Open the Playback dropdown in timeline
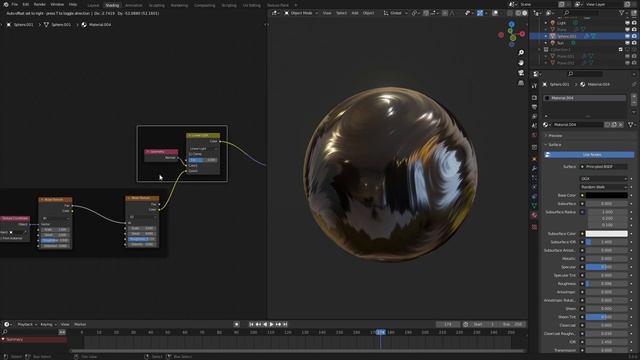Image resolution: width=640 pixels, height=360 pixels. [27, 324]
